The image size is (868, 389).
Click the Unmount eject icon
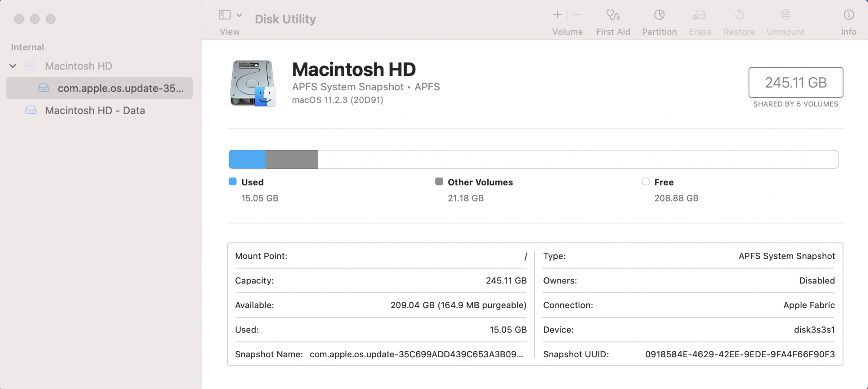786,15
